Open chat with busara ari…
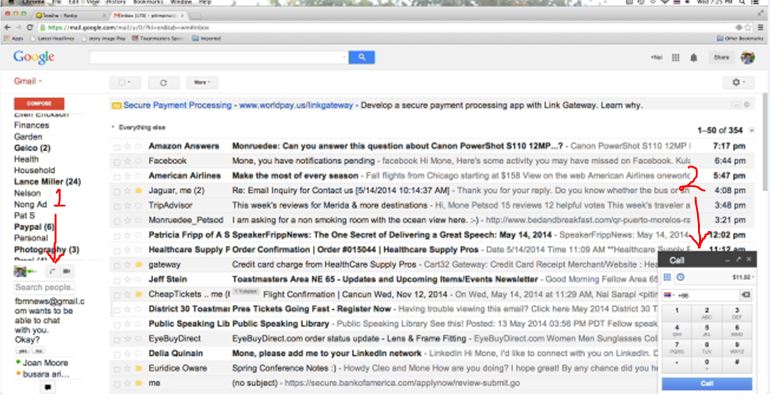Screen dimensions: 781x399 [46, 375]
